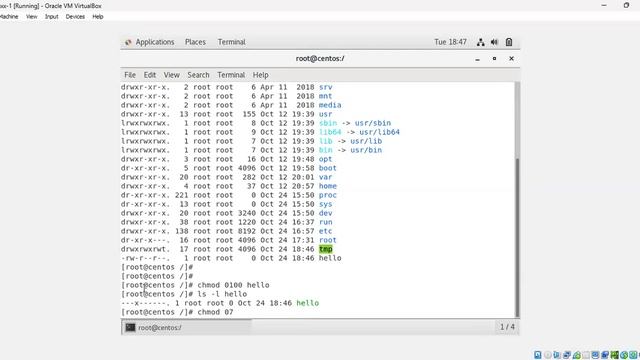Maximize the root@centos terminal window

click(x=494, y=59)
